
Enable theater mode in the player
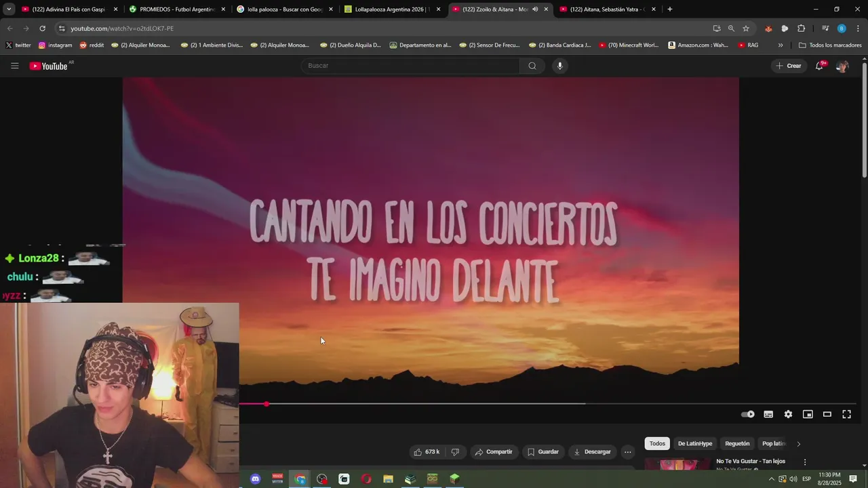827,414
